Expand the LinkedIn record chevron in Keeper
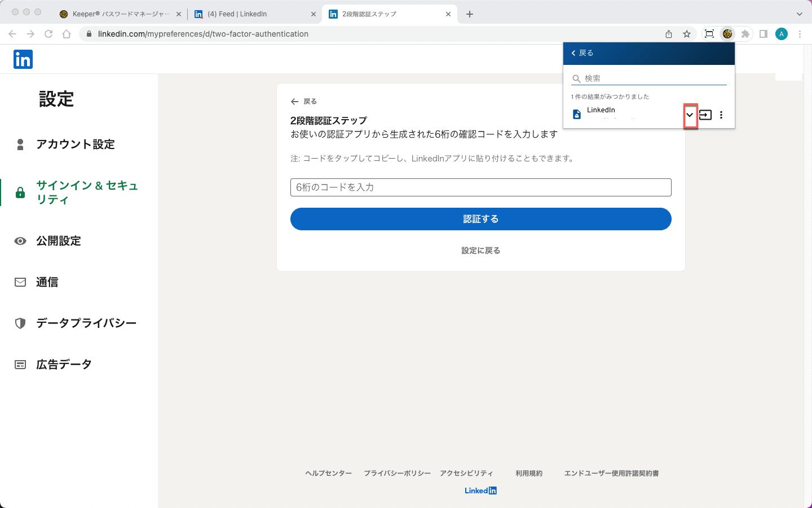 pyautogui.click(x=690, y=115)
